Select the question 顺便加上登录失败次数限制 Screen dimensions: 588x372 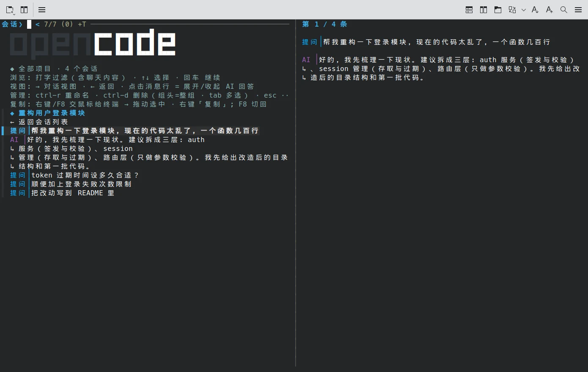click(71, 184)
